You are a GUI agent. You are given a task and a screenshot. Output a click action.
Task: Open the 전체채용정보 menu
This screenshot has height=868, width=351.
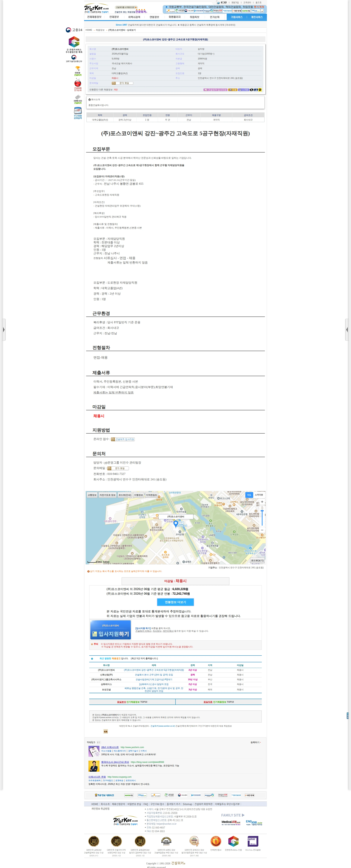[94, 17]
